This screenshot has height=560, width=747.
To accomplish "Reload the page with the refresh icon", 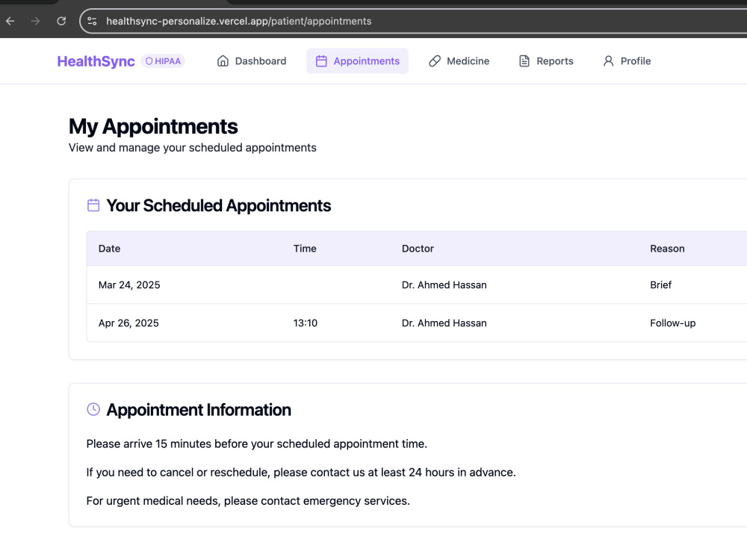I will pos(61,21).
